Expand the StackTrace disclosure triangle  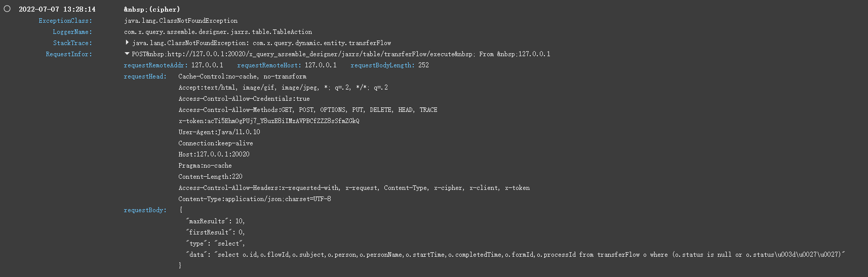pyautogui.click(x=127, y=43)
